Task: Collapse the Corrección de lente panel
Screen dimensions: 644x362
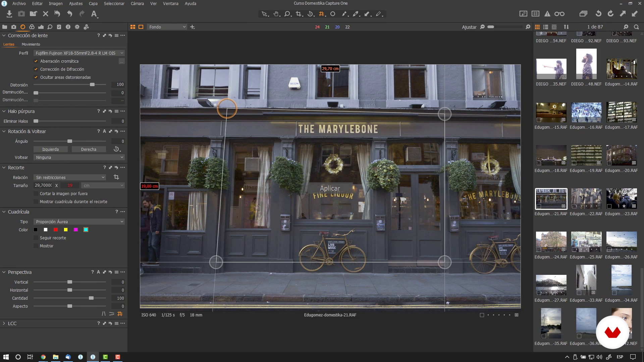Action: tap(4, 36)
